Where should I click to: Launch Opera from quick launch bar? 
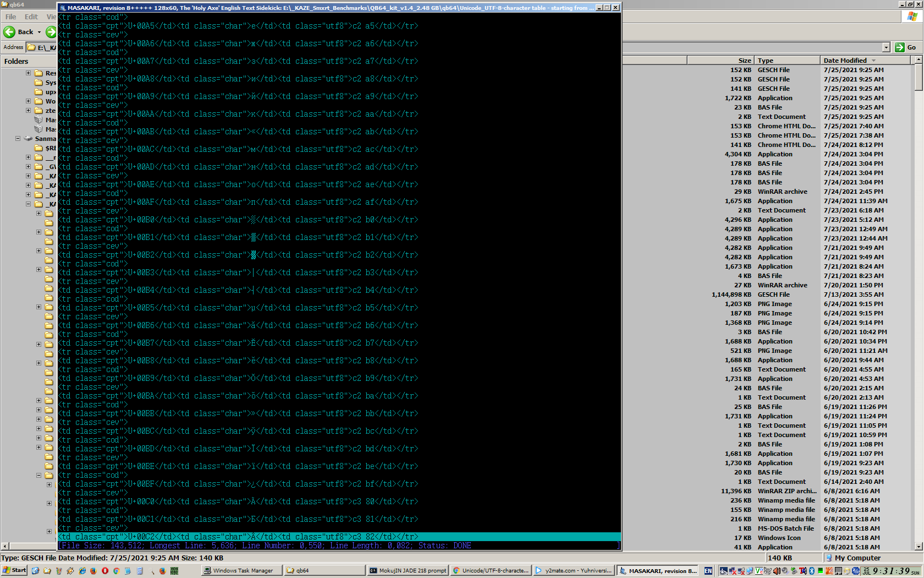pos(105,571)
